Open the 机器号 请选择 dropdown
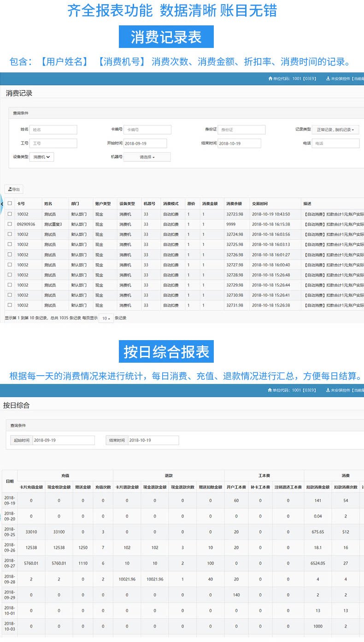 (x=147, y=157)
